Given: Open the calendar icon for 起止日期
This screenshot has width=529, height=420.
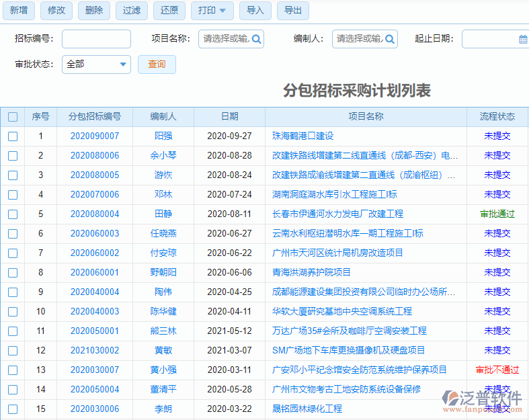Looking at the screenshot, I should click(523, 39).
